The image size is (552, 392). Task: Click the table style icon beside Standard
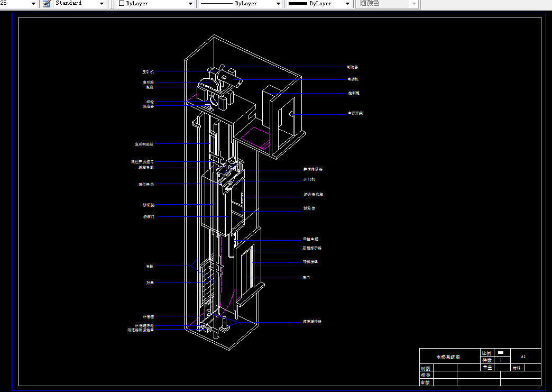point(47,4)
